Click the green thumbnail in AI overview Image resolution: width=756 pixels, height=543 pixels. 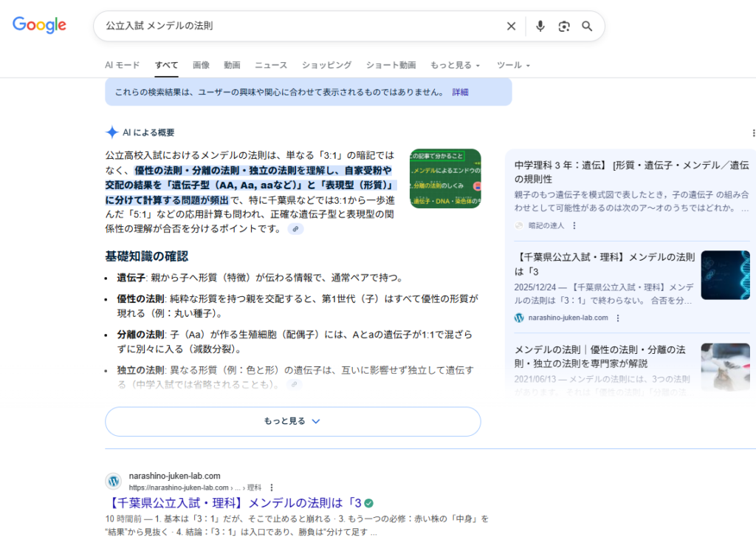pyautogui.click(x=445, y=179)
